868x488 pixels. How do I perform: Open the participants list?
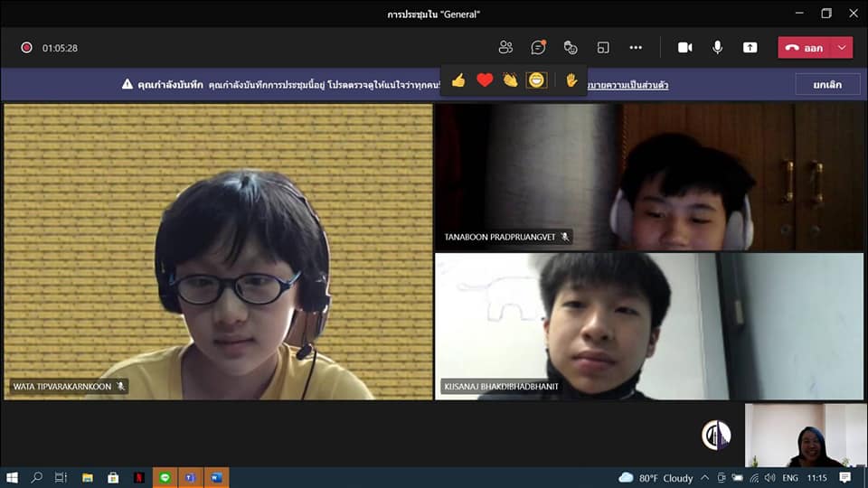coord(505,48)
